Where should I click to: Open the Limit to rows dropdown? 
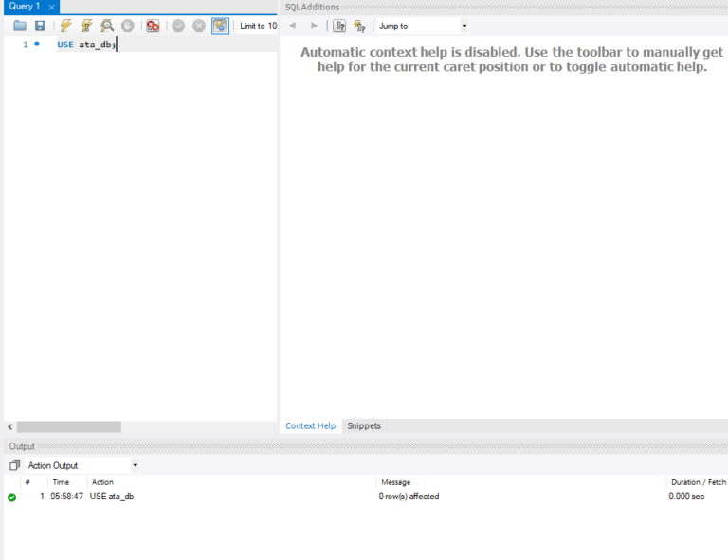(258, 26)
